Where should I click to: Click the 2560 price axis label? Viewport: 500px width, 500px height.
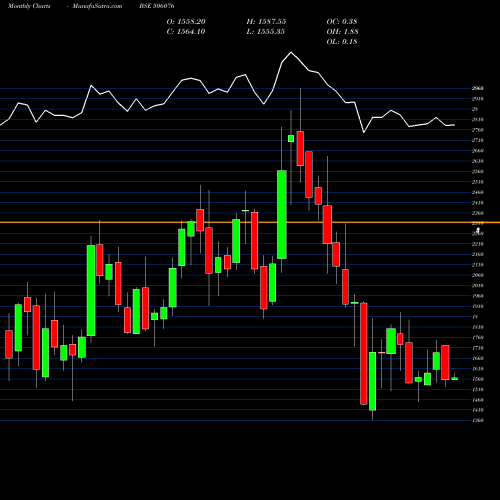[x=478, y=171]
